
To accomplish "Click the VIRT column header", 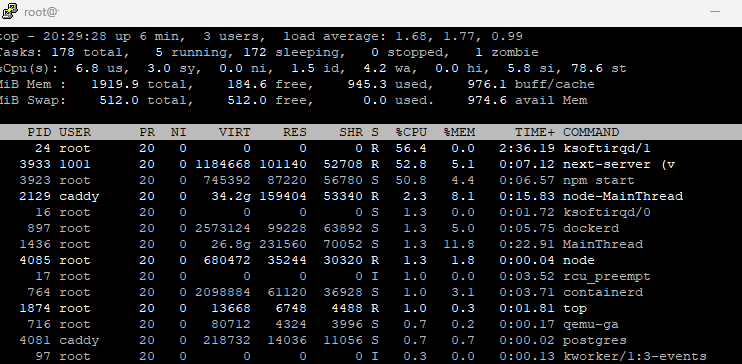I will click(234, 132).
